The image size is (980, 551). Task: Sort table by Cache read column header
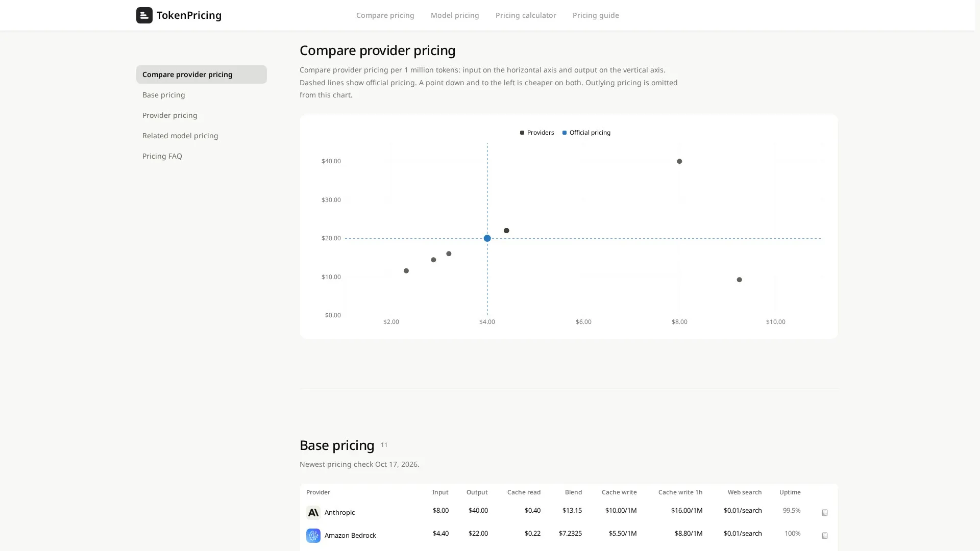(524, 492)
